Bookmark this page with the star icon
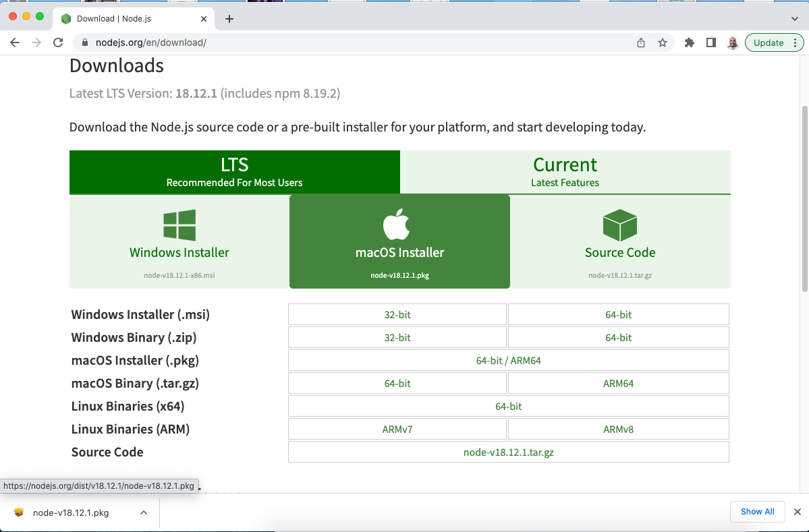Screen dimensions: 809x532 663,42
